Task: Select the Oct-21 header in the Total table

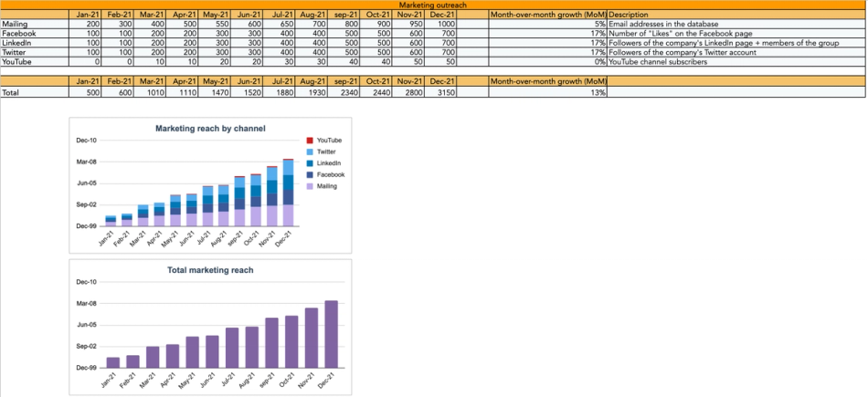Action: click(376, 81)
